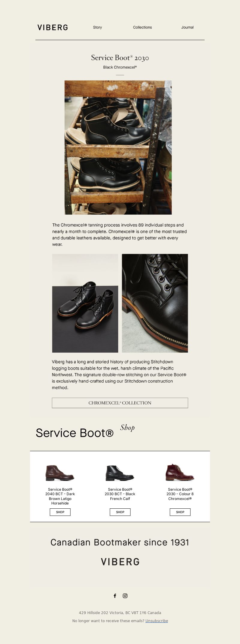Shop the 2030 BCT Black French Calf
Screen dimensions: 240x644
click(120, 512)
